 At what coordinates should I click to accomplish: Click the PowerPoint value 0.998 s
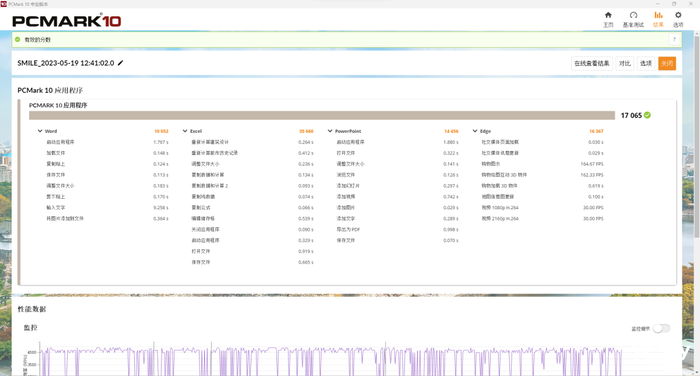(x=451, y=230)
